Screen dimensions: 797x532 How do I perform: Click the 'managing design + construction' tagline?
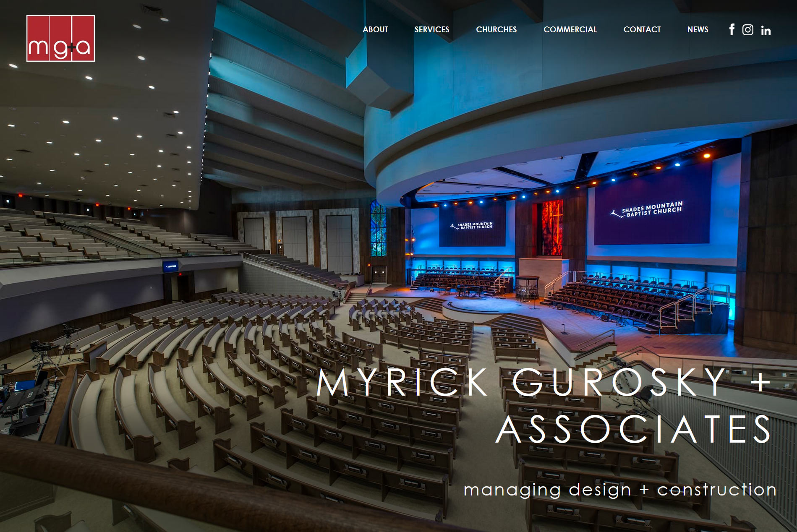(620, 490)
